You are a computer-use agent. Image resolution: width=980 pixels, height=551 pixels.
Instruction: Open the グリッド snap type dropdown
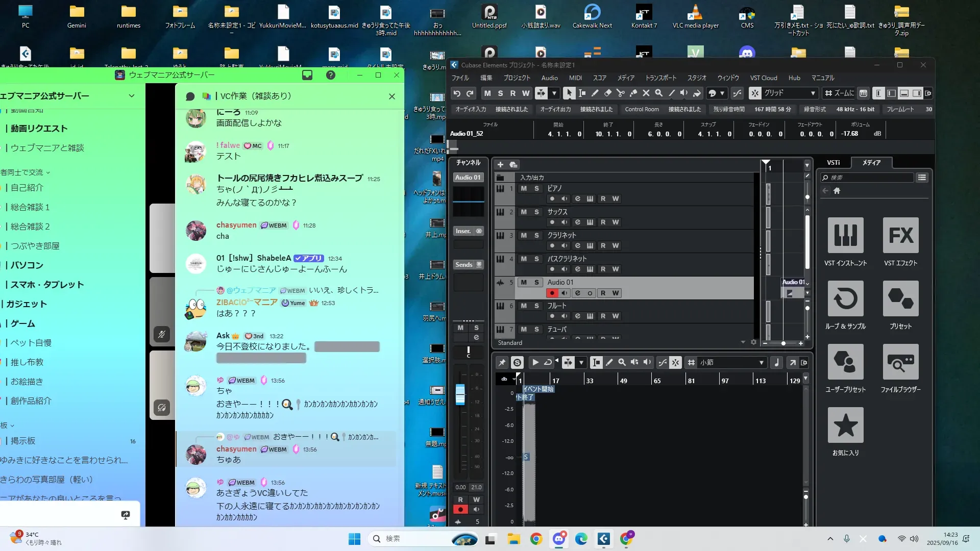tap(789, 93)
